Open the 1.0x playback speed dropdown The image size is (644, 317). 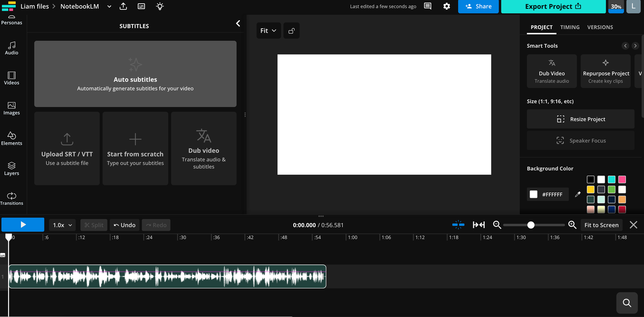click(62, 225)
